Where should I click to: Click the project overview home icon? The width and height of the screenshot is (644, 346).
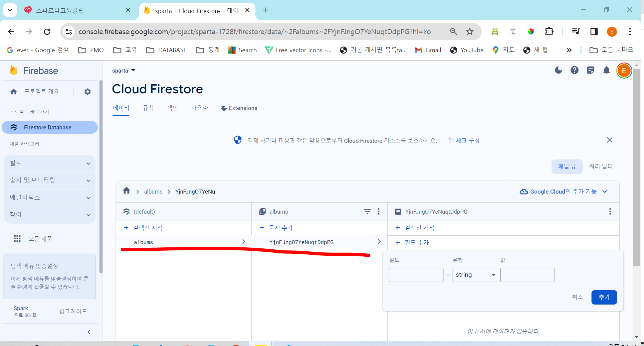coord(14,92)
